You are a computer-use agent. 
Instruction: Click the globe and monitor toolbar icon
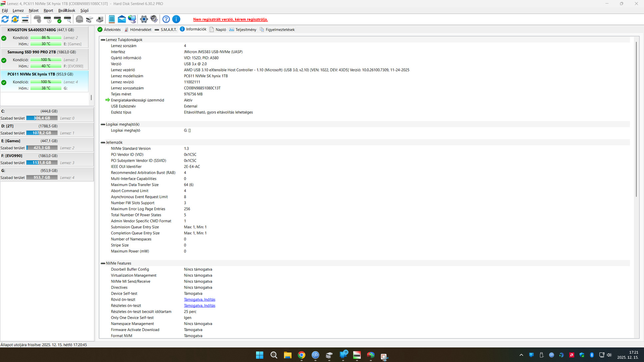[132, 19]
